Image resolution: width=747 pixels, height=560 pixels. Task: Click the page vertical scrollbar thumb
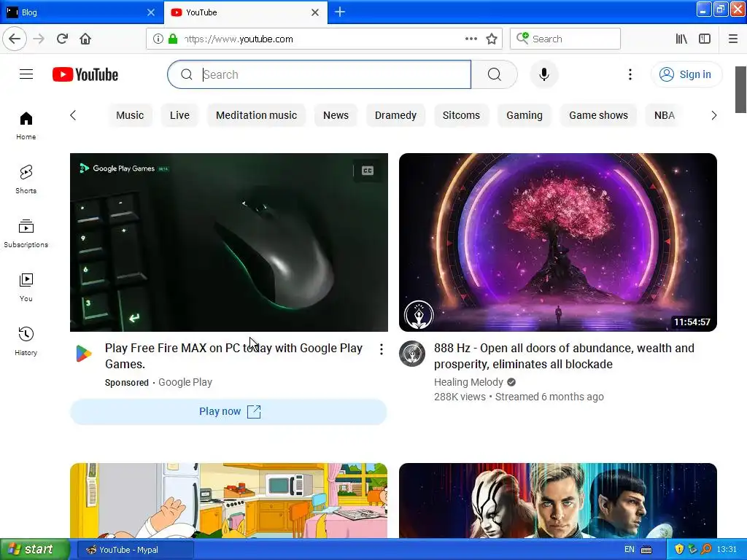[x=740, y=90]
